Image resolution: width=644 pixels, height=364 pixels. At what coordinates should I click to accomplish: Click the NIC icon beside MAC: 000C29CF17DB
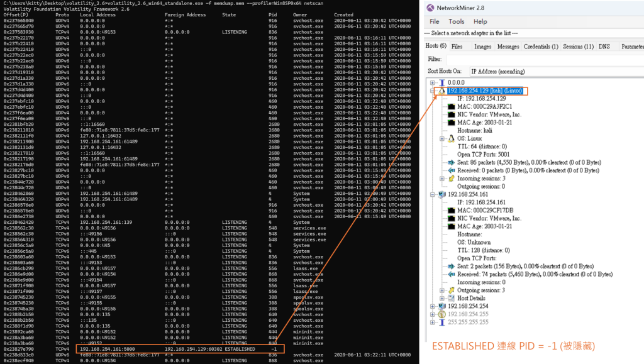(452, 211)
